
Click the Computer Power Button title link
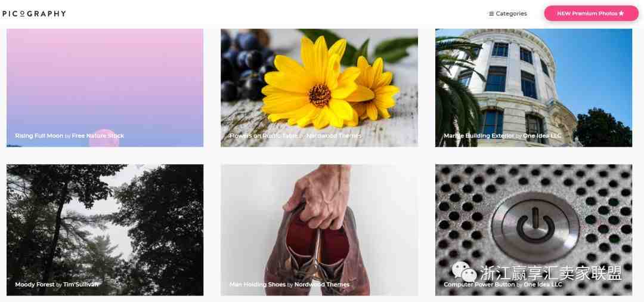coord(479,284)
